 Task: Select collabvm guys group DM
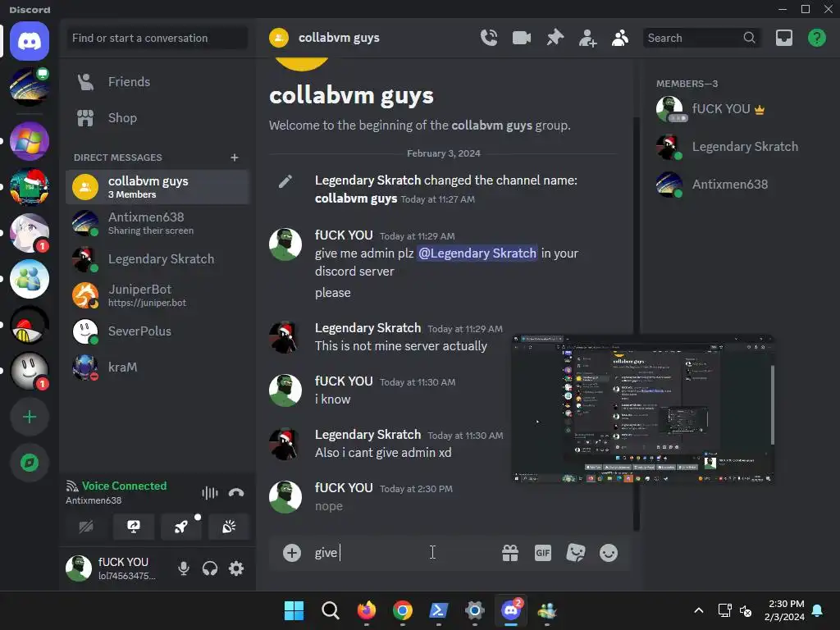[157, 187]
